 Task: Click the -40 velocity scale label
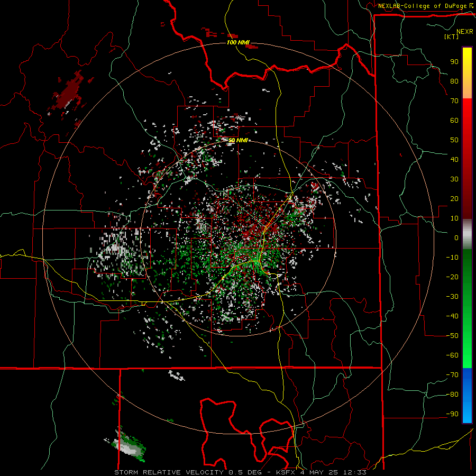pos(452,316)
